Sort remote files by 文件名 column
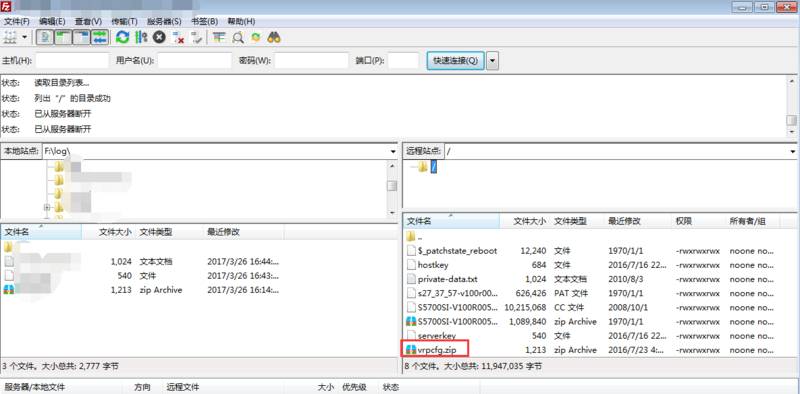The height and width of the screenshot is (394, 800). click(452, 221)
